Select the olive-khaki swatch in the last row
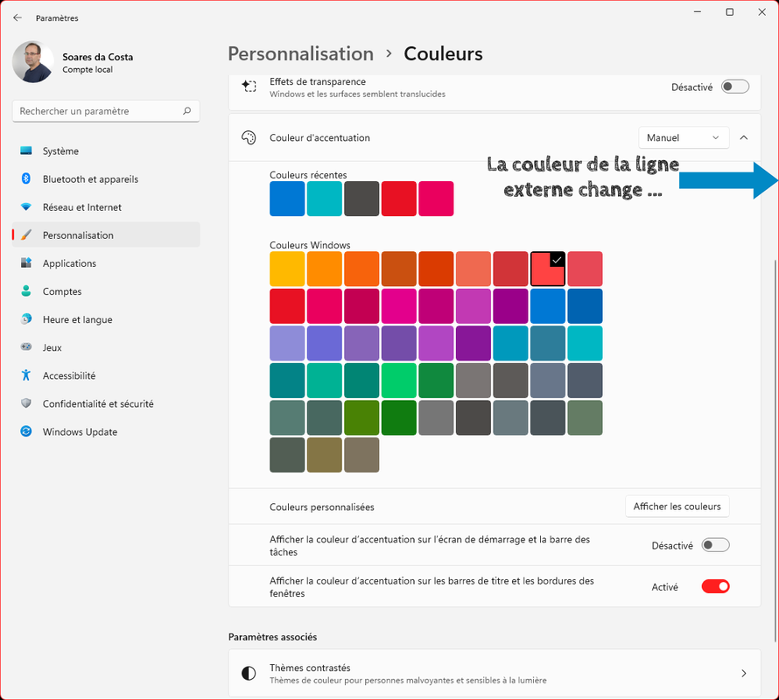The image size is (779, 700). [x=325, y=455]
